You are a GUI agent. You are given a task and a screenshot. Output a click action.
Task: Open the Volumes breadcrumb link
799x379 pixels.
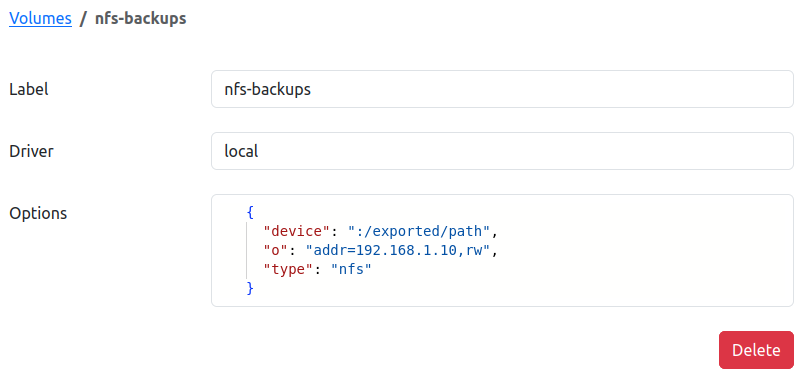tap(40, 19)
